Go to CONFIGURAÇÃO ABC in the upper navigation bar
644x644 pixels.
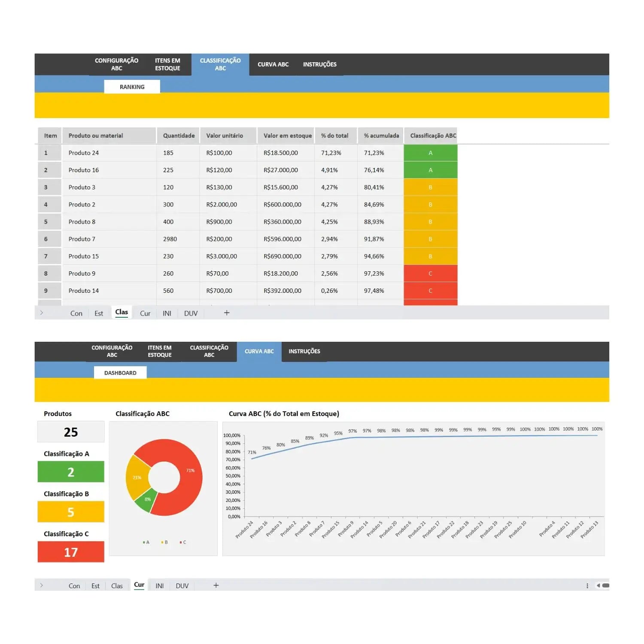point(116,64)
